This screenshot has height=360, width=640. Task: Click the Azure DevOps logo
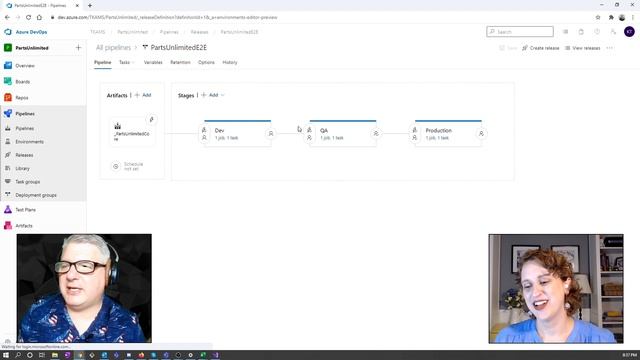coord(8,32)
